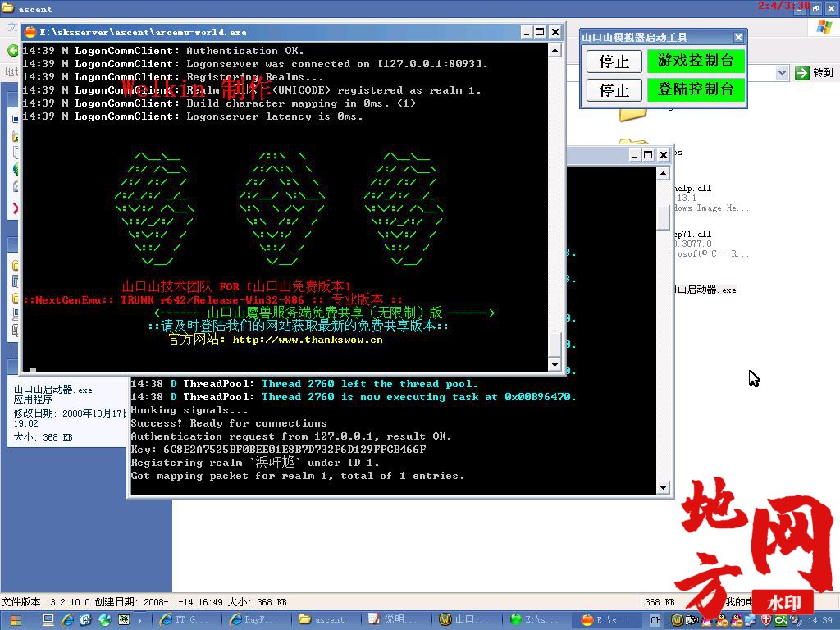The width and height of the screenshot is (840, 630).
Task: Click the arcemu-world console scrollbar thumb
Action: (555, 344)
